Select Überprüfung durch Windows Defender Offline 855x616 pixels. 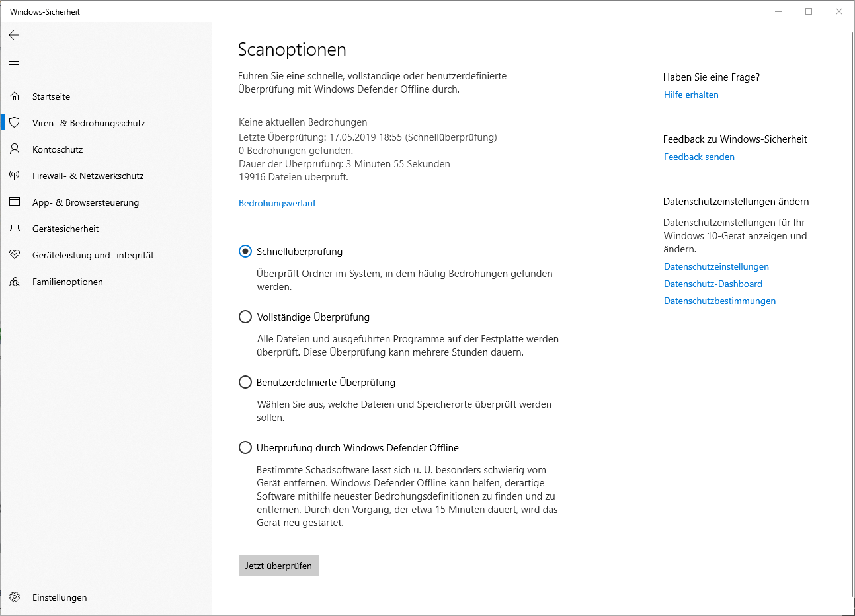(245, 447)
